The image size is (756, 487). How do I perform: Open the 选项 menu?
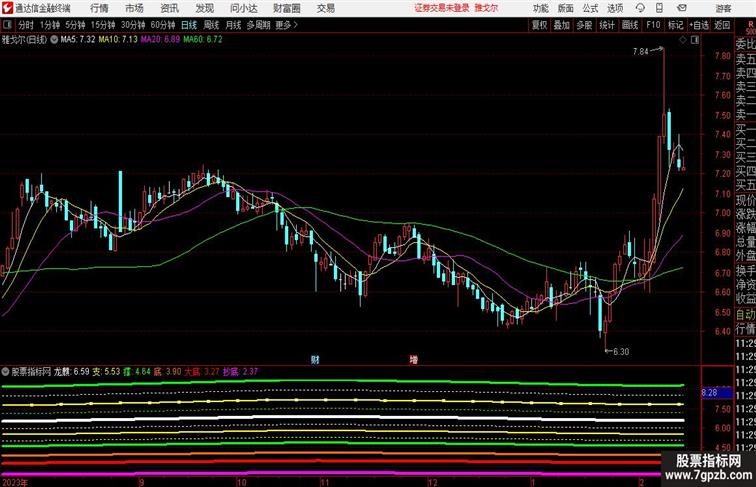click(x=615, y=8)
